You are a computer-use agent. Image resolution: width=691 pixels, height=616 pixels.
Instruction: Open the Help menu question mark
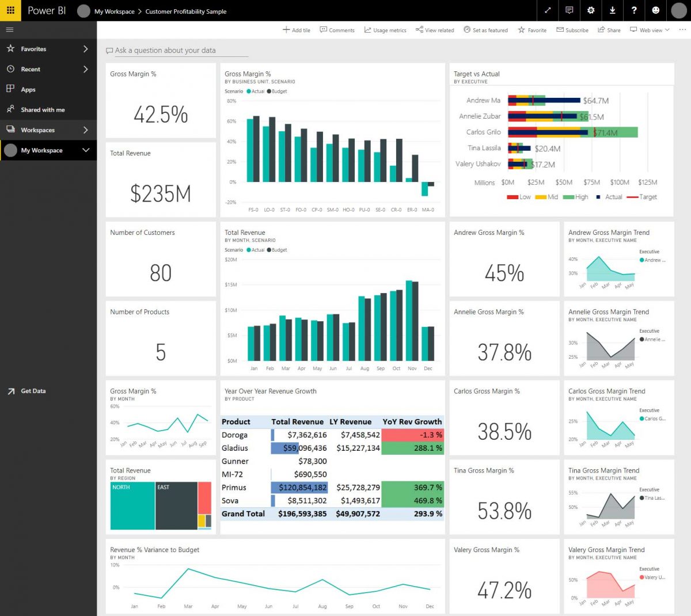(x=634, y=10)
